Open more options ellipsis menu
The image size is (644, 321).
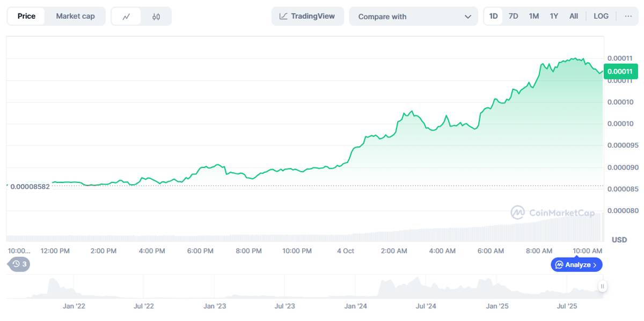click(628, 16)
